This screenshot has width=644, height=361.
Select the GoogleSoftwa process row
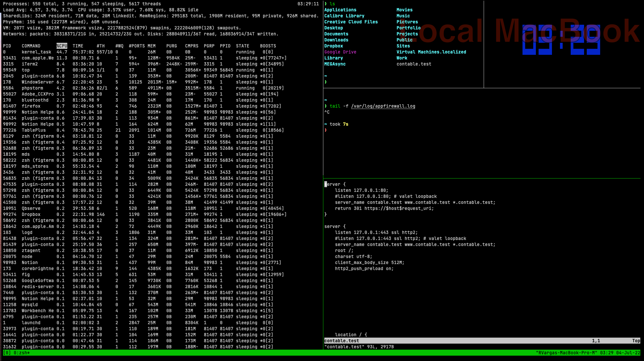138,280
